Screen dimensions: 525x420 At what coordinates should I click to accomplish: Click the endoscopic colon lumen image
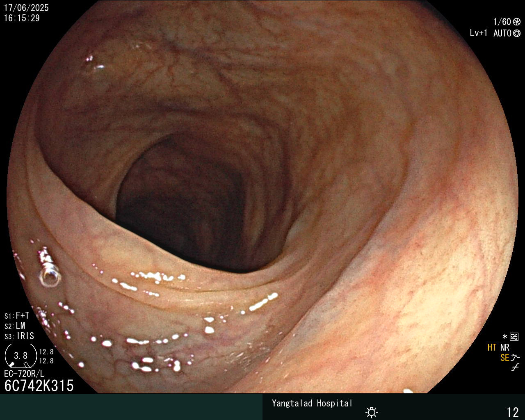tap(262, 197)
